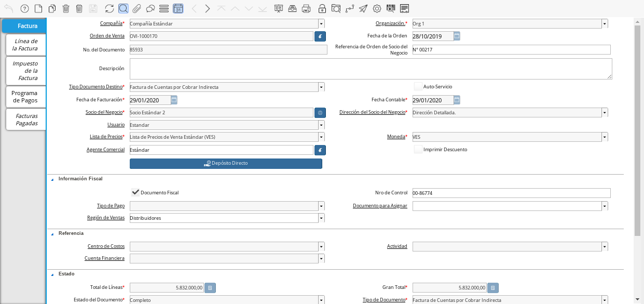The image size is (644, 304).
Task: Switch to the Línea de la Factura tab
Action: [x=25, y=45]
